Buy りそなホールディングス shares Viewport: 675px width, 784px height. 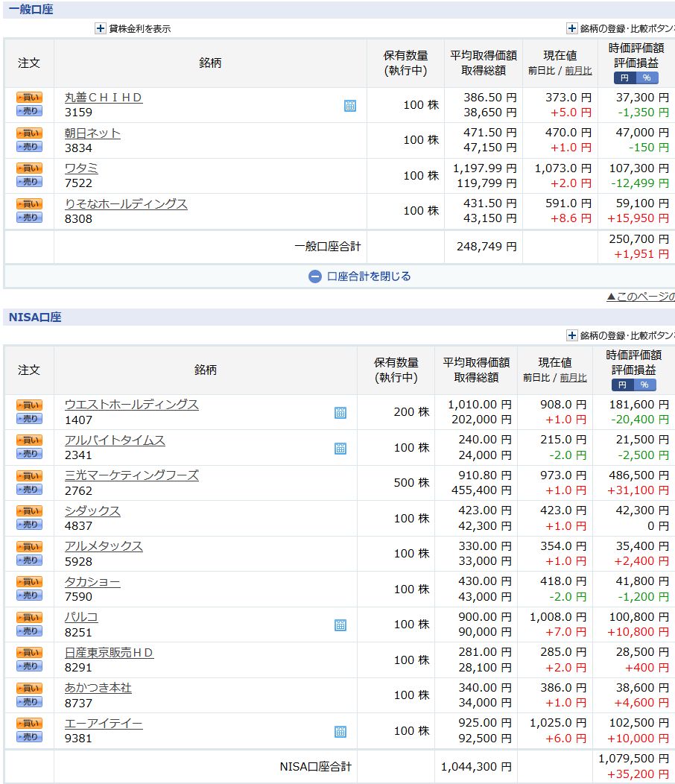point(29,204)
